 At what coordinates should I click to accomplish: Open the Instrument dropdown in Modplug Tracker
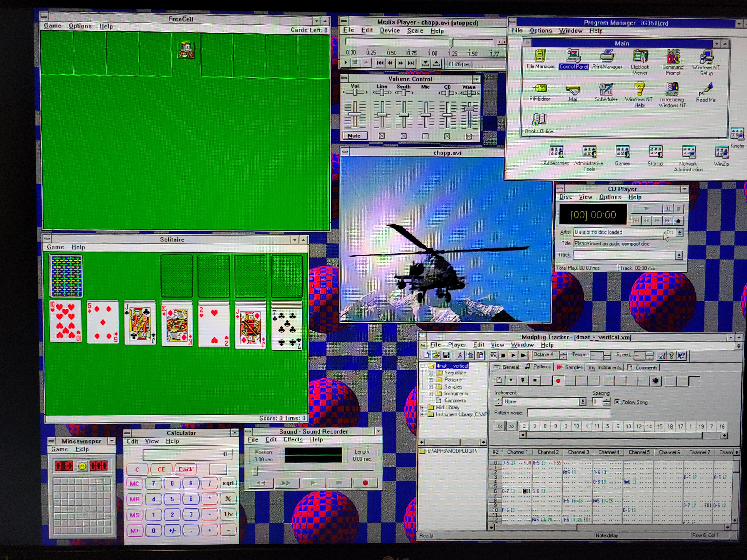click(x=582, y=401)
